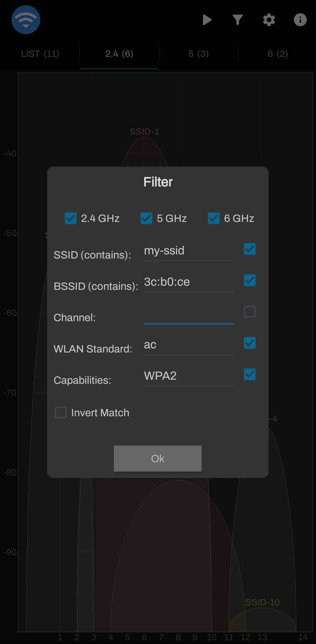Select the 2.4 (6) tab
316x644 pixels.
119,54
